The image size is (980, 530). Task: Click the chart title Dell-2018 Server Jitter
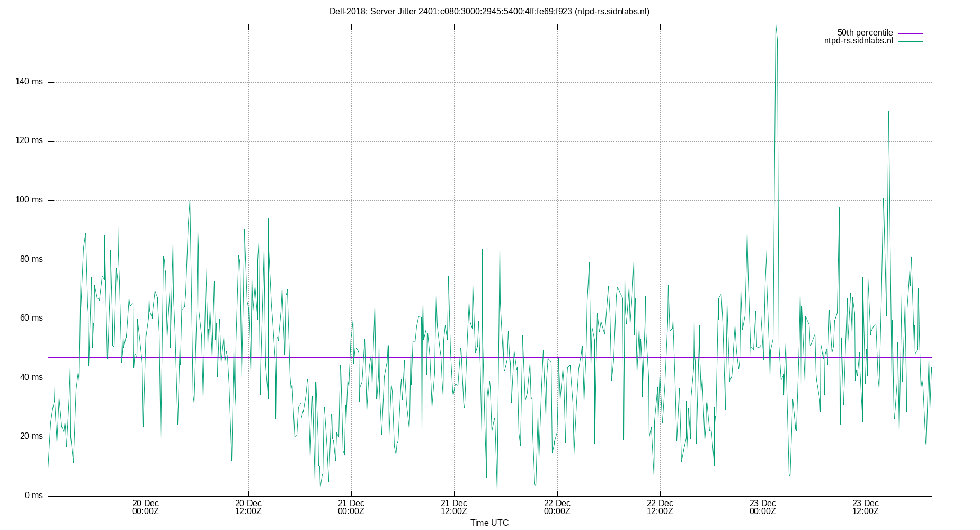click(x=489, y=10)
